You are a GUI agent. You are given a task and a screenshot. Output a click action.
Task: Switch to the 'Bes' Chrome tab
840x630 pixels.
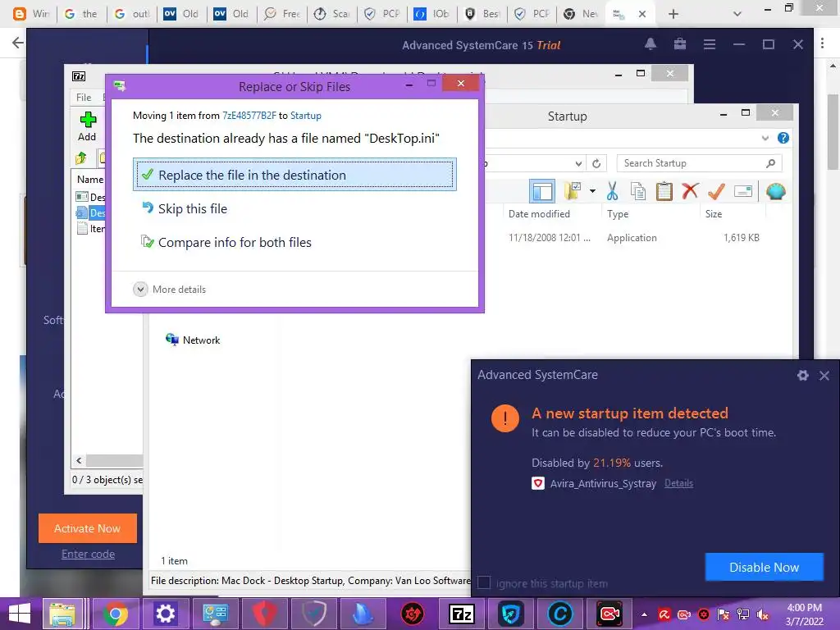pos(482,14)
